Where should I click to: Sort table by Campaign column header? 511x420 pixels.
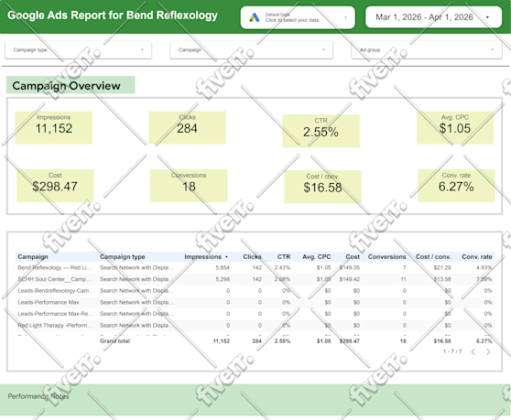pyautogui.click(x=33, y=256)
